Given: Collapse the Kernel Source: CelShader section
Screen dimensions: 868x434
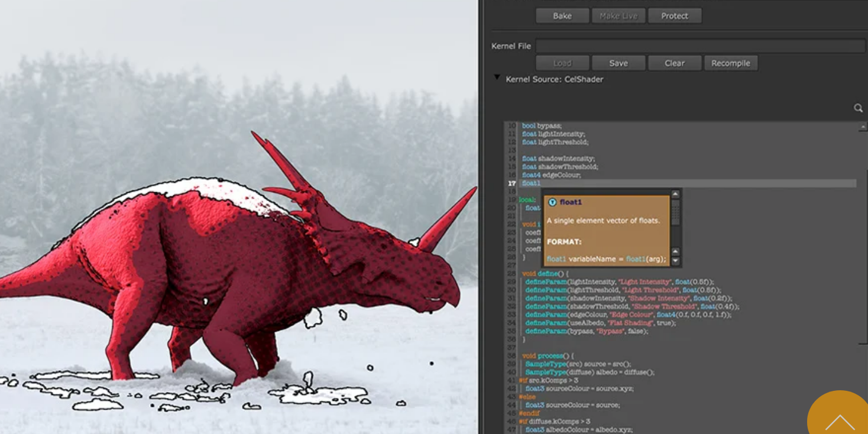Looking at the screenshot, I should (x=497, y=78).
